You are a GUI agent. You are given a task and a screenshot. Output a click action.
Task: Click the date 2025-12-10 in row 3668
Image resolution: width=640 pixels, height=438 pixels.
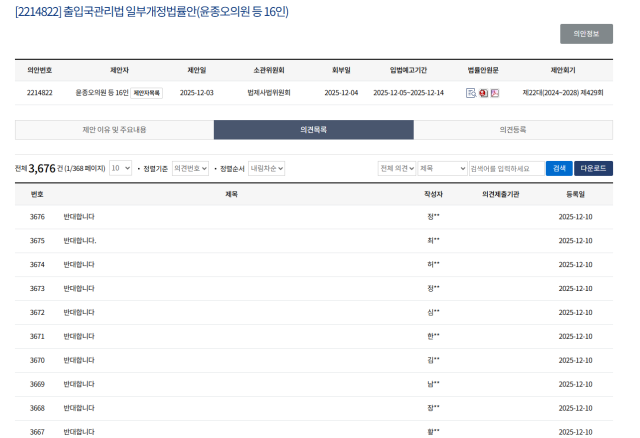576,408
